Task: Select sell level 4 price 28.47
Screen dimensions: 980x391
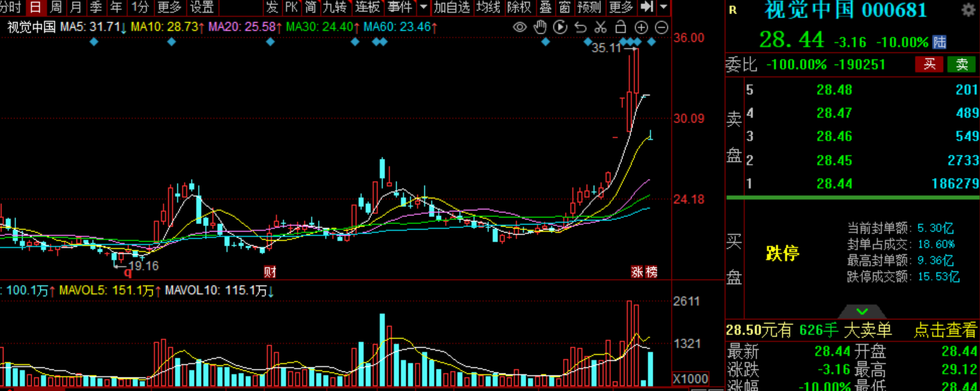Action: [x=834, y=114]
